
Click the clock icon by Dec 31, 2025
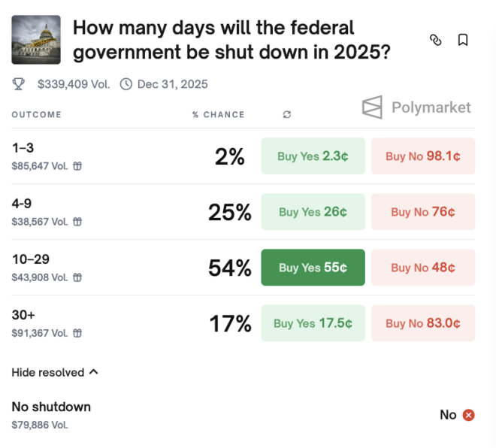click(126, 84)
